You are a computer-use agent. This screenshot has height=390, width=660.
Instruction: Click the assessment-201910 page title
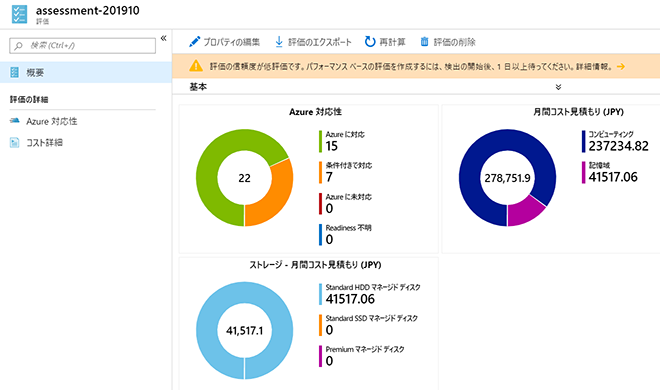tap(88, 11)
